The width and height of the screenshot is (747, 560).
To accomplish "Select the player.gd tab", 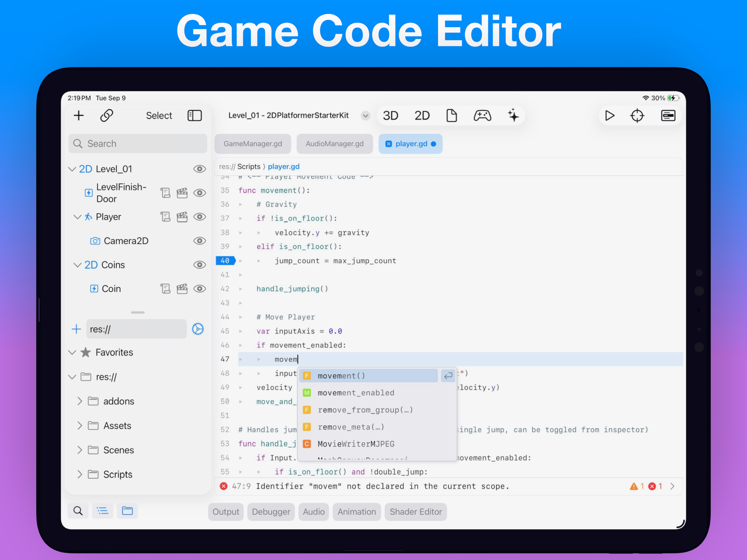I will (410, 144).
